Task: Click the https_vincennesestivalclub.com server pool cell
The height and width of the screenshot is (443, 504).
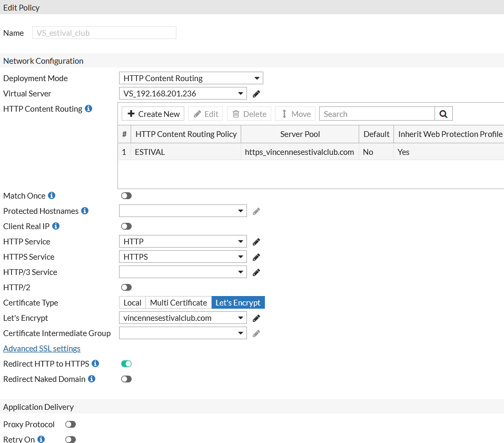Action: point(299,152)
